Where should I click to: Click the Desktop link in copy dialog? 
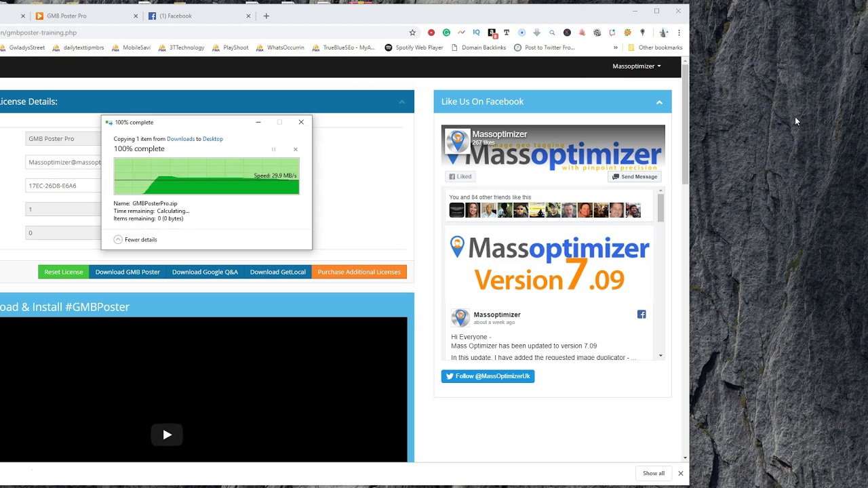tap(213, 139)
